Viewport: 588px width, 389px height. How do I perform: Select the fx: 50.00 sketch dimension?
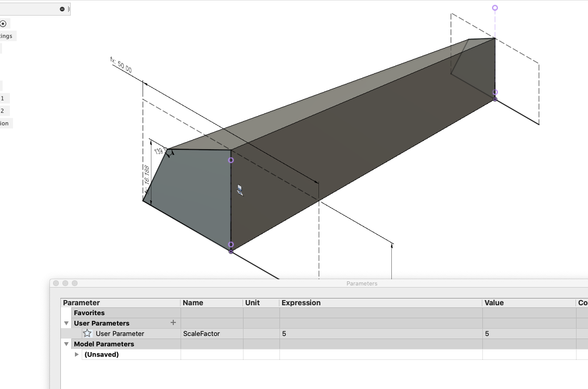(x=121, y=64)
